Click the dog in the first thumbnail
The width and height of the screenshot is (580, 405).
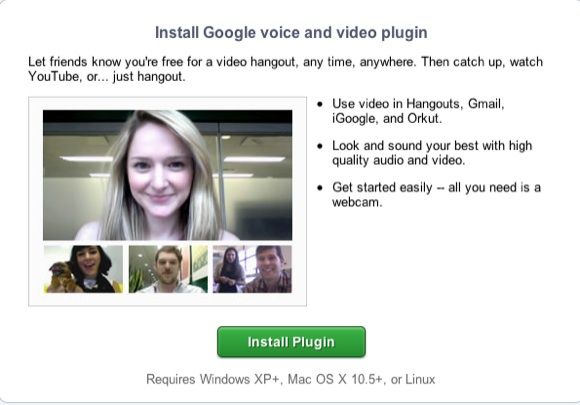60,276
